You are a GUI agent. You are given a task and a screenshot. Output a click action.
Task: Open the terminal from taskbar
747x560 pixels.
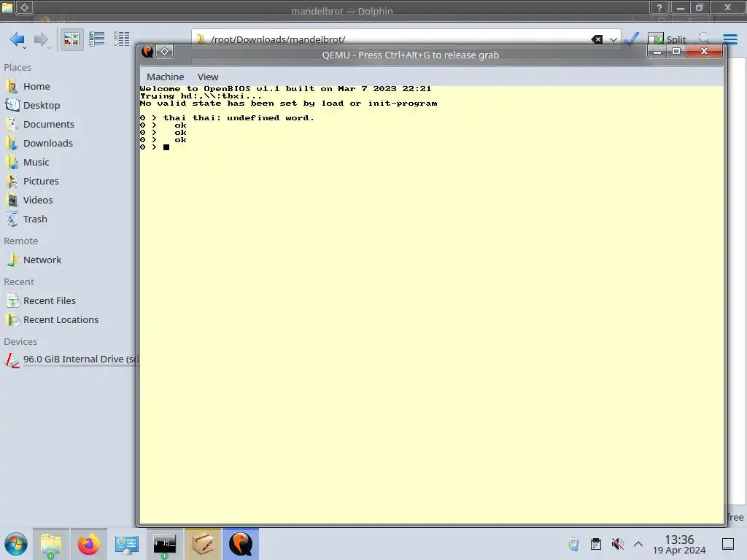(164, 544)
